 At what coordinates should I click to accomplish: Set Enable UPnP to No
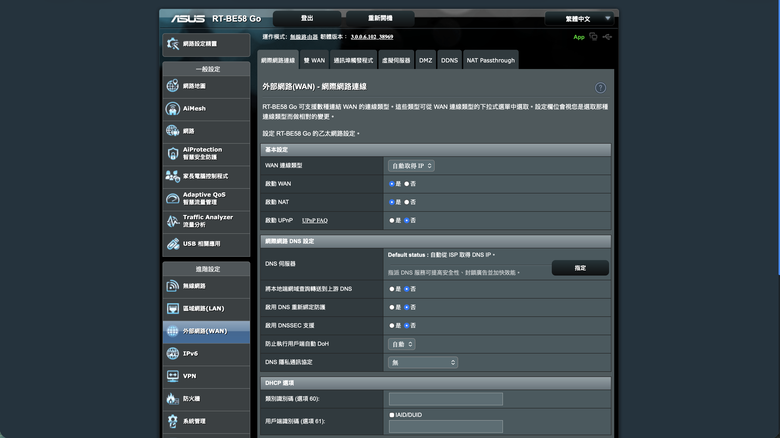[406, 220]
